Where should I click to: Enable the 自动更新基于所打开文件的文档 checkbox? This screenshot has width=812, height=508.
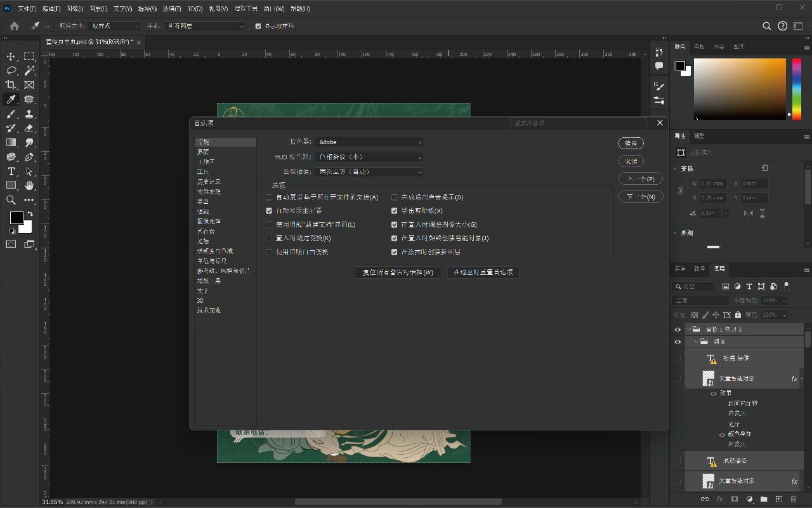click(x=269, y=197)
